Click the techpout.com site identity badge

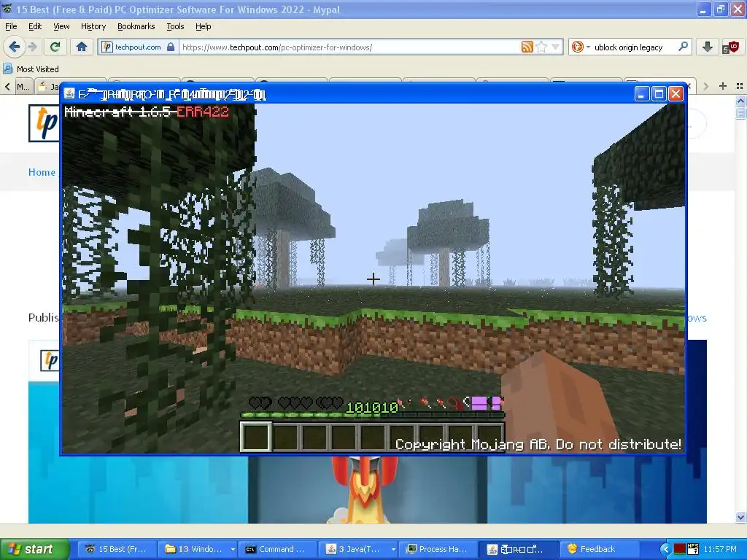pos(138,47)
